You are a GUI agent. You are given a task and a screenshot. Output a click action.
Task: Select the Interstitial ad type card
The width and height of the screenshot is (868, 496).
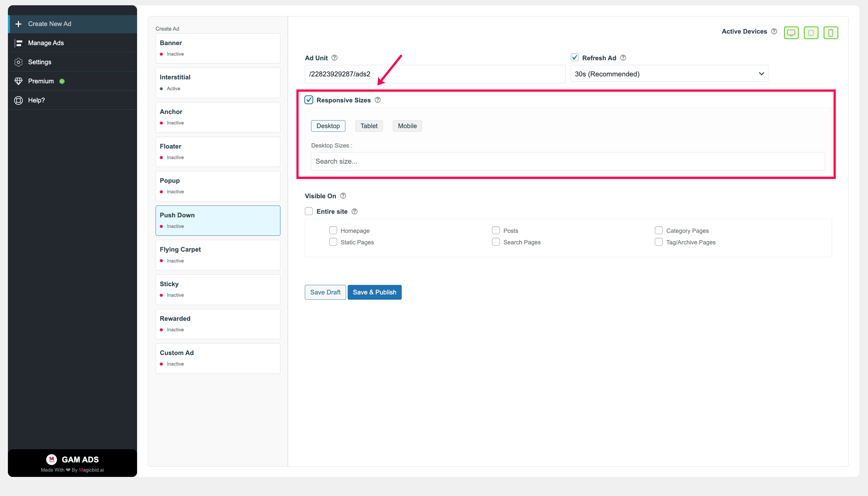click(x=218, y=83)
